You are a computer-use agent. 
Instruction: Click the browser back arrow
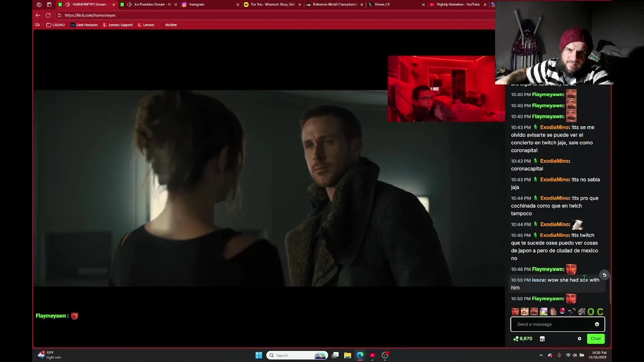coord(38,15)
